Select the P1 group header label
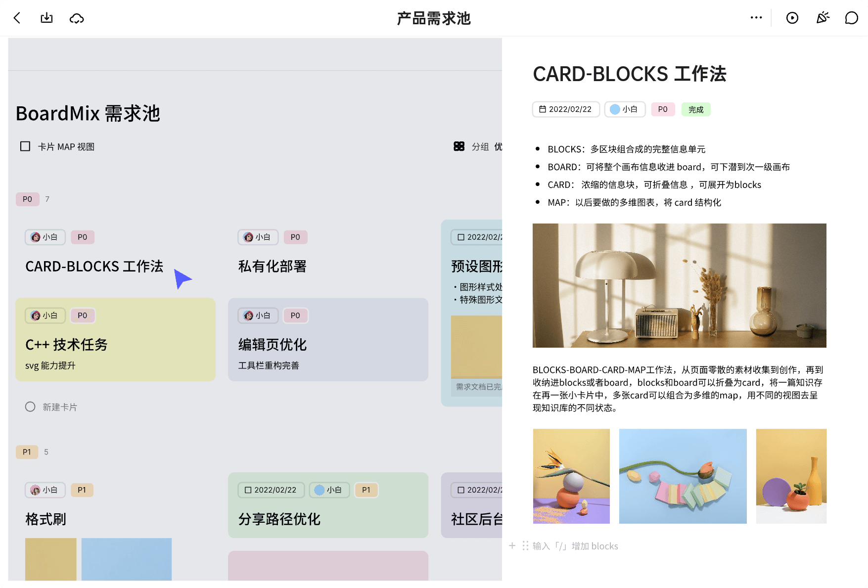The width and height of the screenshot is (868, 588). pos(27,452)
